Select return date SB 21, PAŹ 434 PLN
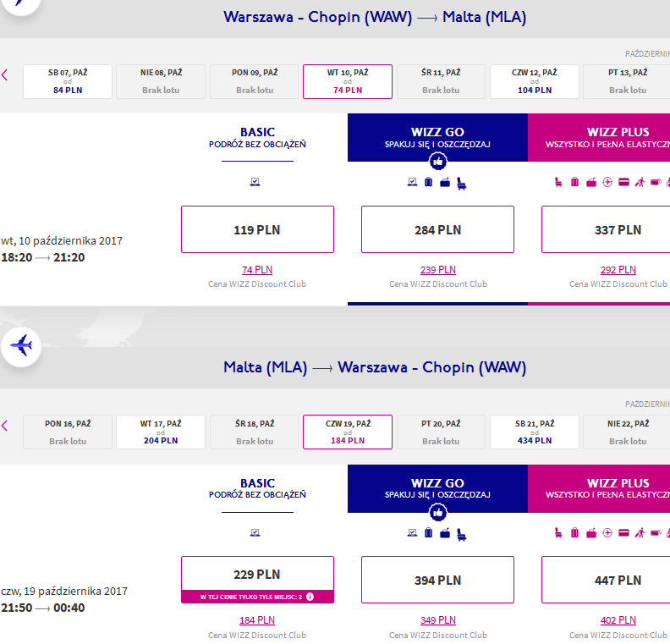 535,432
